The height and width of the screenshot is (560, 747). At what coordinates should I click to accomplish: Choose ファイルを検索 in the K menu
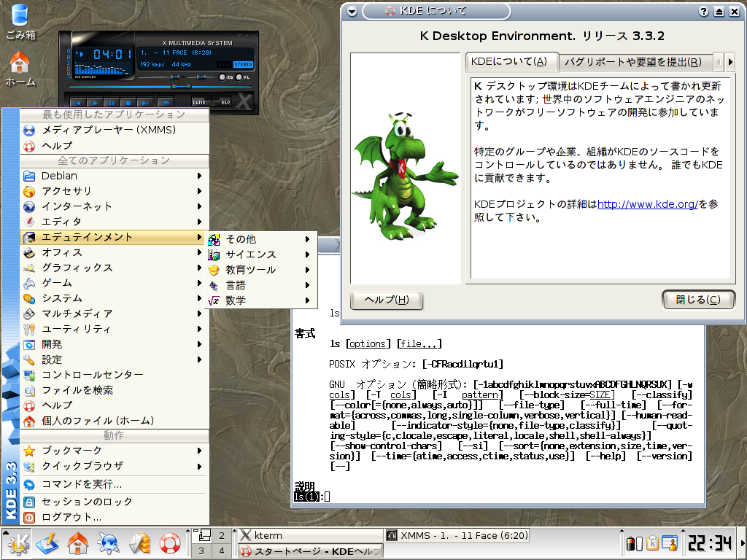pos(114,390)
